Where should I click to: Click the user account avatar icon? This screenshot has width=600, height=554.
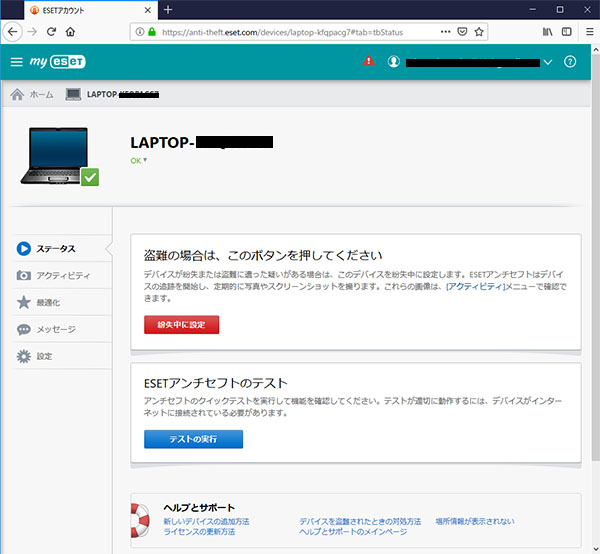pos(393,62)
